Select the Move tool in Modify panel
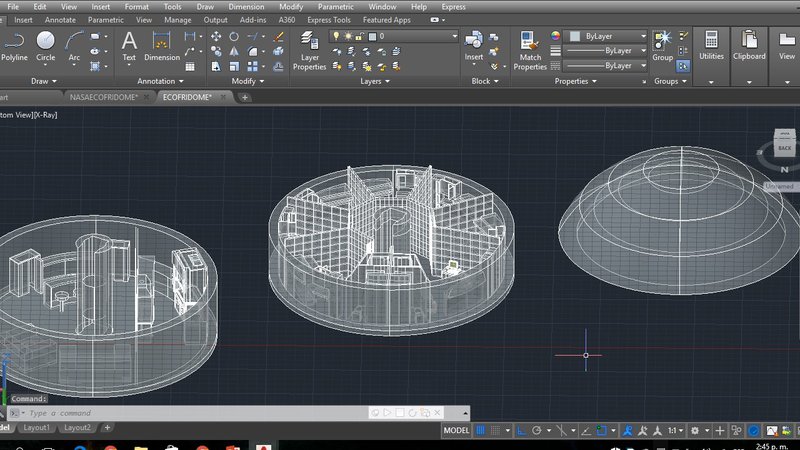800x450 pixels. (216, 36)
